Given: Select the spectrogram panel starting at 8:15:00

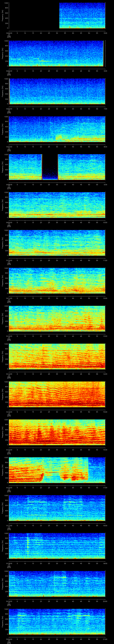Looking at the screenshot, I should (x=57, y=432).
